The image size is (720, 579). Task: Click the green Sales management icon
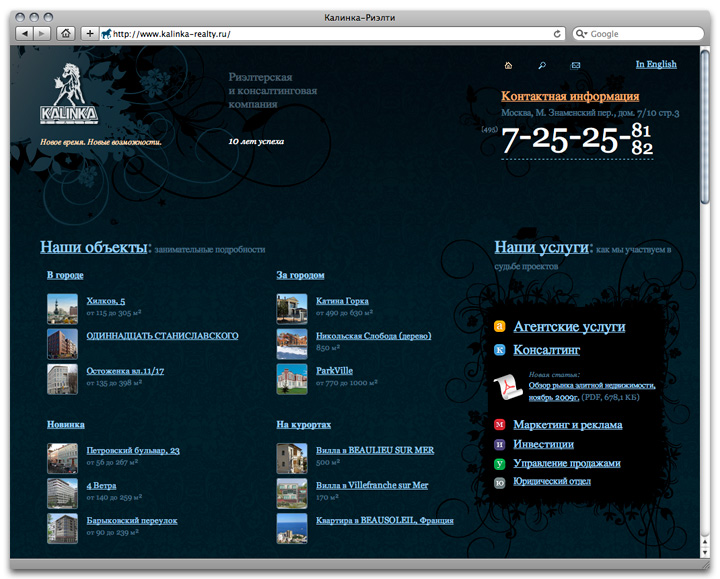(x=500, y=464)
